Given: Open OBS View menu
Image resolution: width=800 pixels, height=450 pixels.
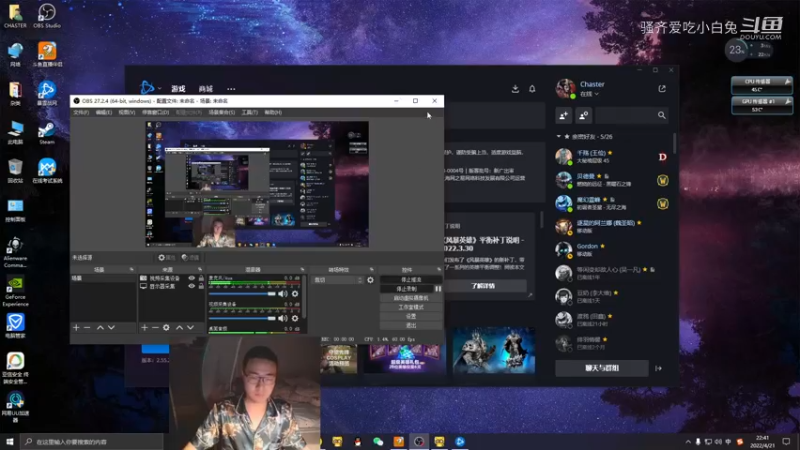Looking at the screenshot, I should (x=127, y=112).
